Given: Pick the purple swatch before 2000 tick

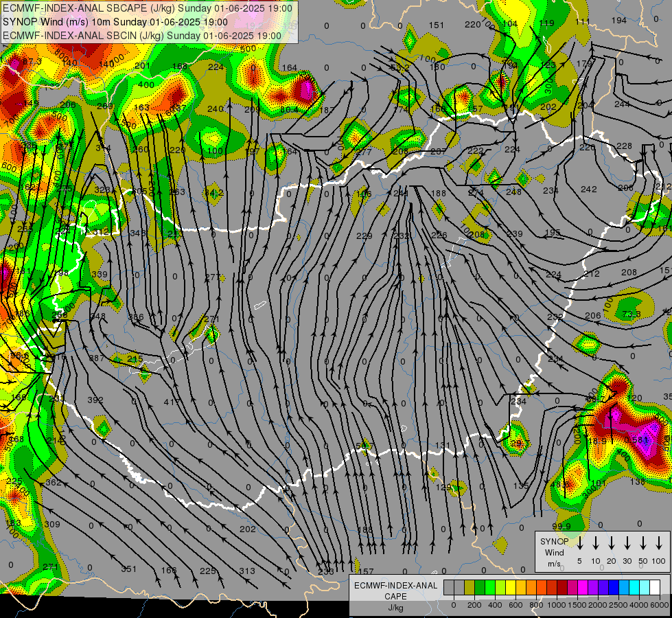Looking at the screenshot, I should click(593, 588).
